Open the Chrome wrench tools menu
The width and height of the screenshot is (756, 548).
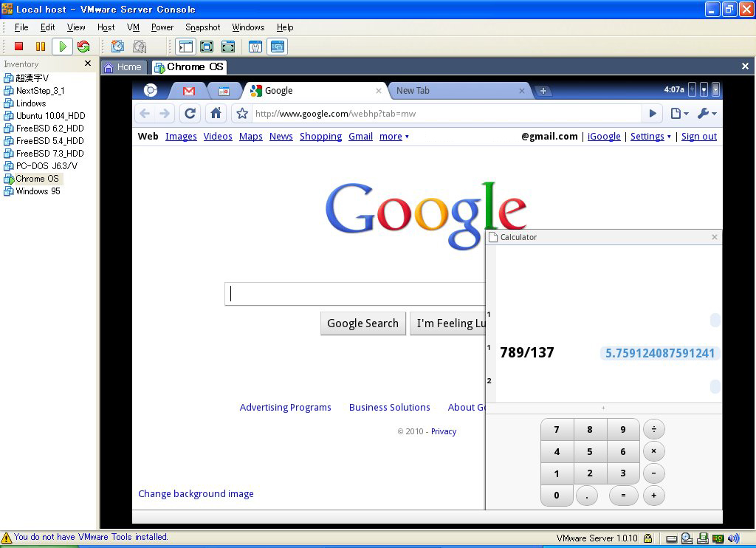(x=707, y=113)
